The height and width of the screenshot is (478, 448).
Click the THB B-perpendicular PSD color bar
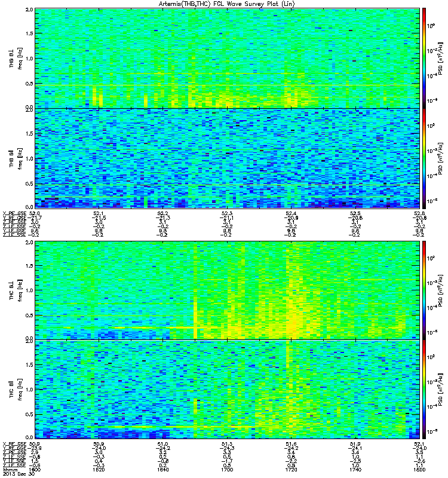[424, 58]
